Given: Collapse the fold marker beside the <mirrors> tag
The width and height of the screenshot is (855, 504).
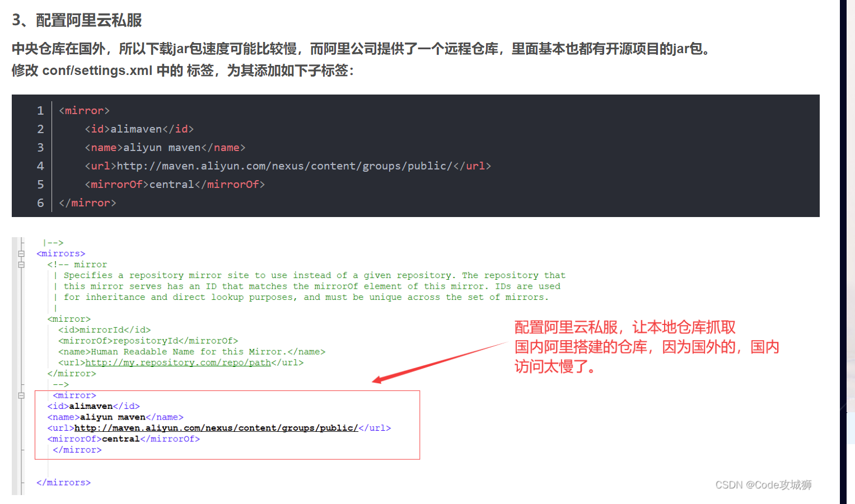Looking at the screenshot, I should pyautogui.click(x=21, y=254).
